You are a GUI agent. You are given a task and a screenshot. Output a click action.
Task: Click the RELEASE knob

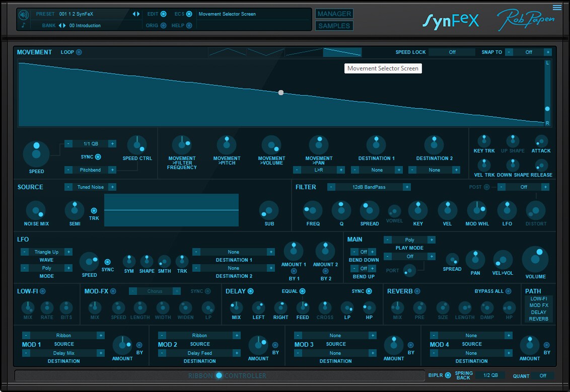[x=541, y=165]
